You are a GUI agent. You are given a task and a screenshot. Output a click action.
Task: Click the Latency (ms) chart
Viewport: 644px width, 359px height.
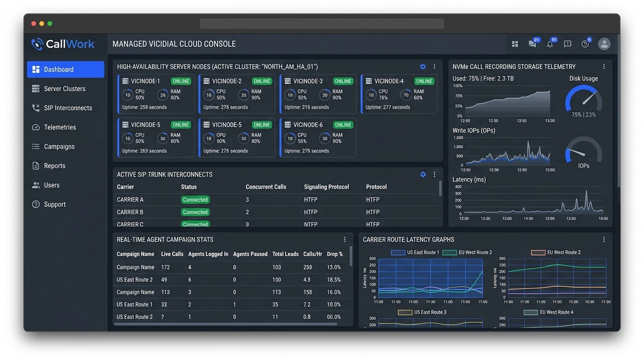point(534,200)
